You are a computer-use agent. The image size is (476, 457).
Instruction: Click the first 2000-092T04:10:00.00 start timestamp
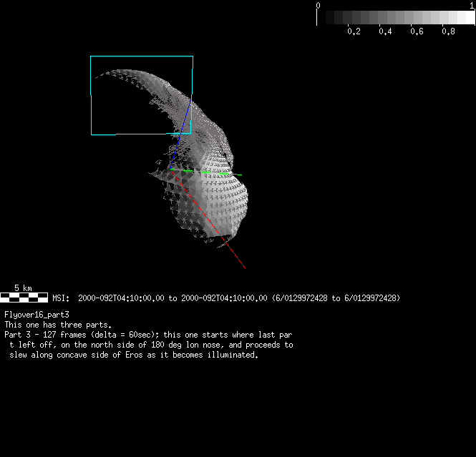121,298
